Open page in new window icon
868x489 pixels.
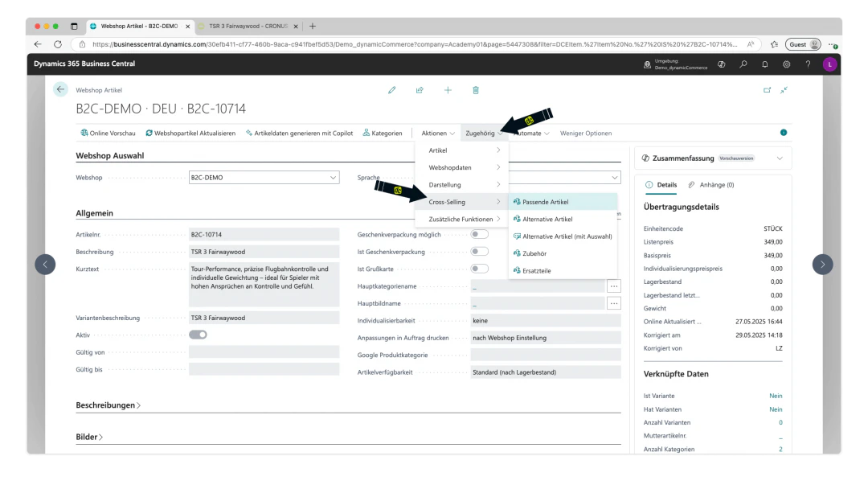coord(767,90)
